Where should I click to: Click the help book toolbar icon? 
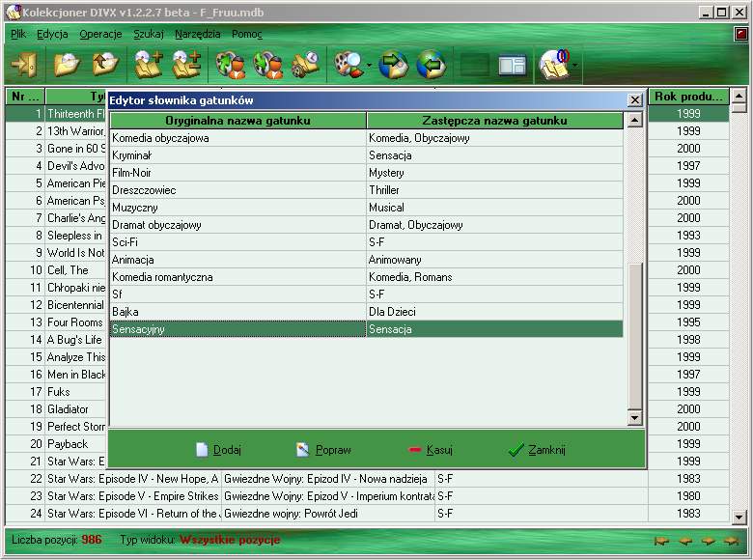point(554,66)
